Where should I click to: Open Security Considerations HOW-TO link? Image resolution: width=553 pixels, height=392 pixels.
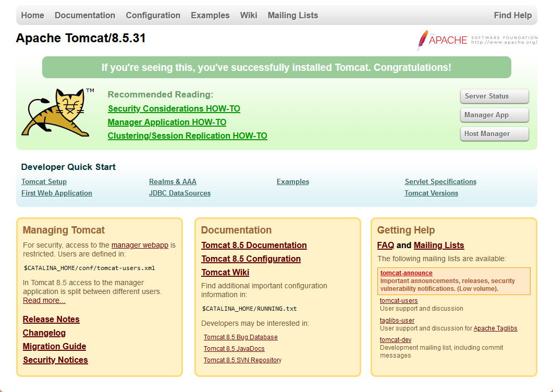(x=174, y=109)
